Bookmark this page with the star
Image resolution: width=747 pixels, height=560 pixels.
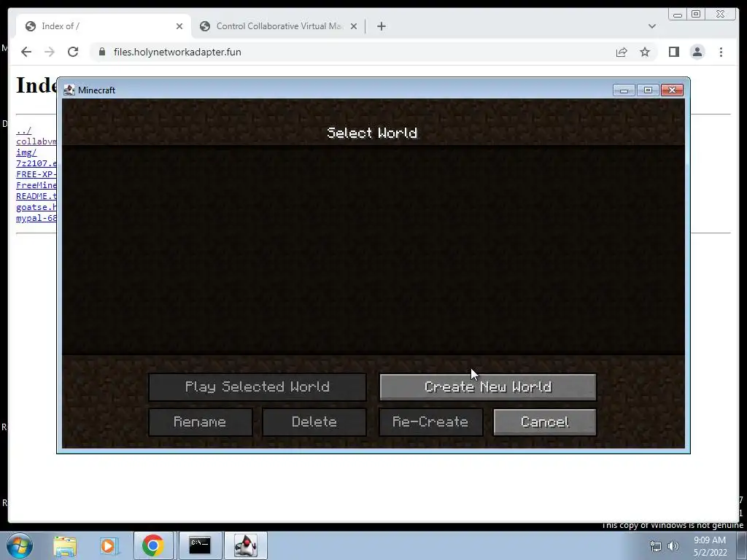coord(645,52)
